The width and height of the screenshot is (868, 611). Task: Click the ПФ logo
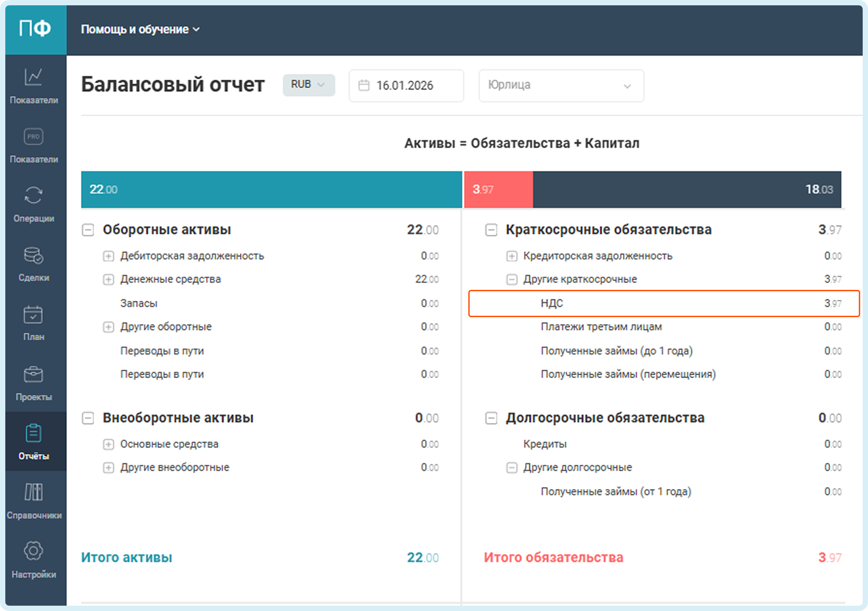click(x=35, y=29)
